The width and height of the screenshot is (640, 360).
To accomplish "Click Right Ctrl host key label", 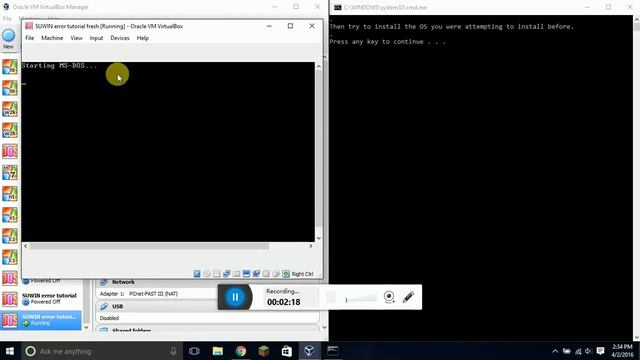I will click(x=302, y=274).
